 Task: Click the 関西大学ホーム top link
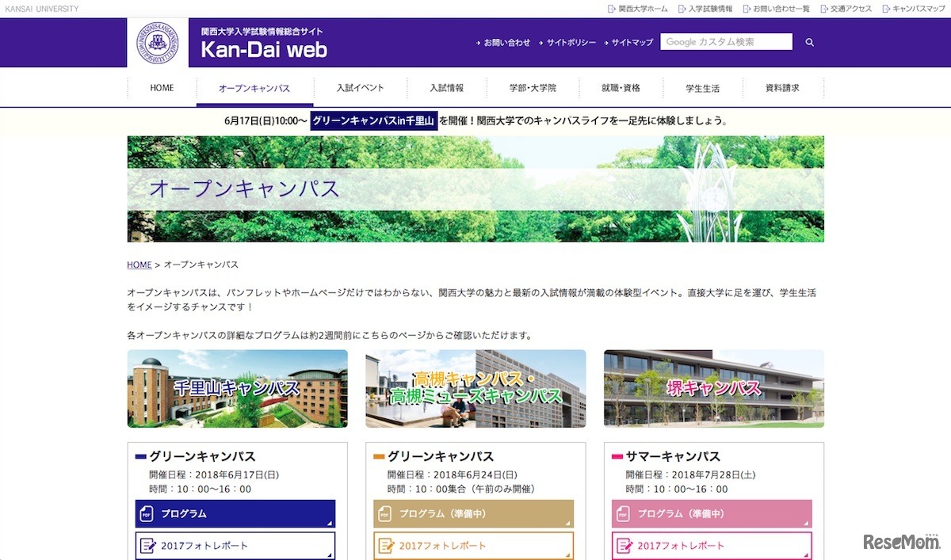pyautogui.click(x=643, y=9)
